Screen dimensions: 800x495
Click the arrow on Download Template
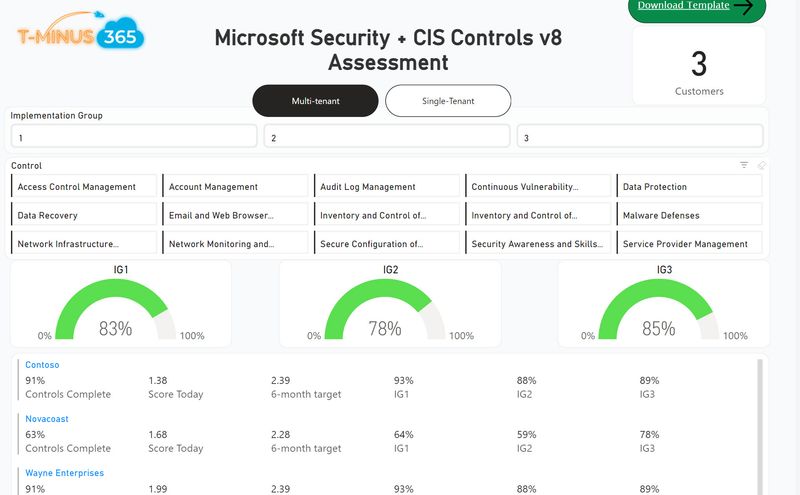[742, 6]
